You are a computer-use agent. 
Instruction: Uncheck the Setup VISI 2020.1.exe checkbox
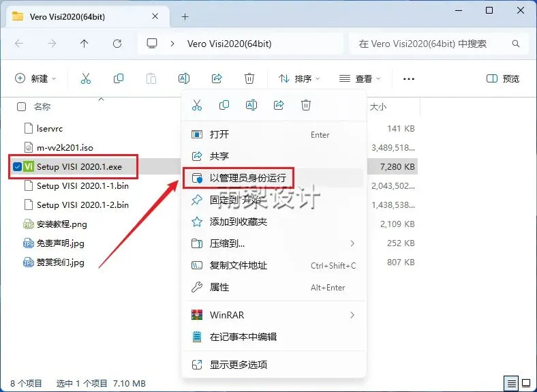coord(17,167)
